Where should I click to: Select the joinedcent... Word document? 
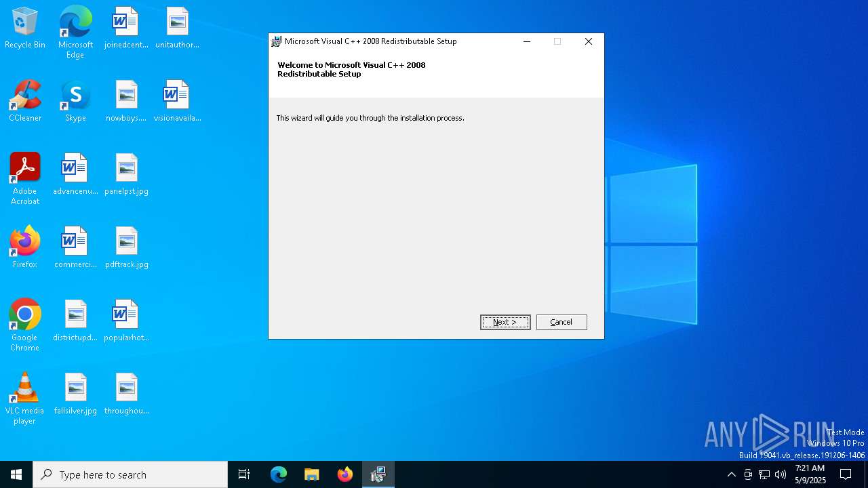126,28
